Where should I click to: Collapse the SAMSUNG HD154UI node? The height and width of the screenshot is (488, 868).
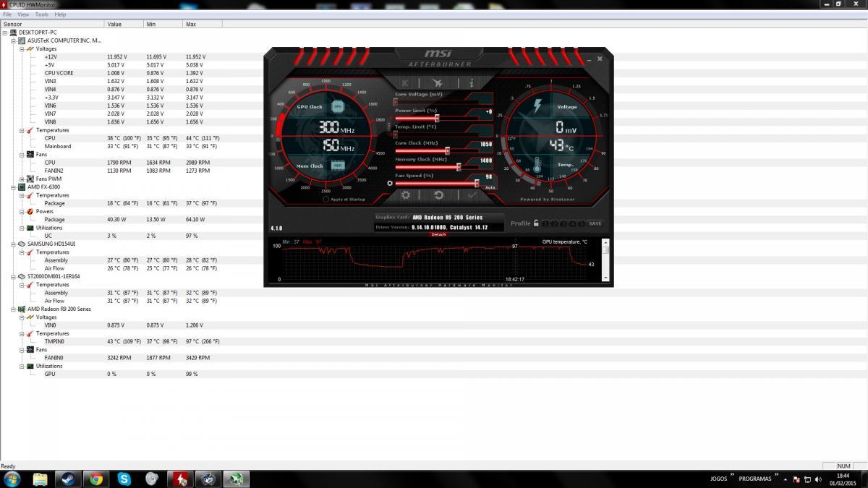[13, 244]
